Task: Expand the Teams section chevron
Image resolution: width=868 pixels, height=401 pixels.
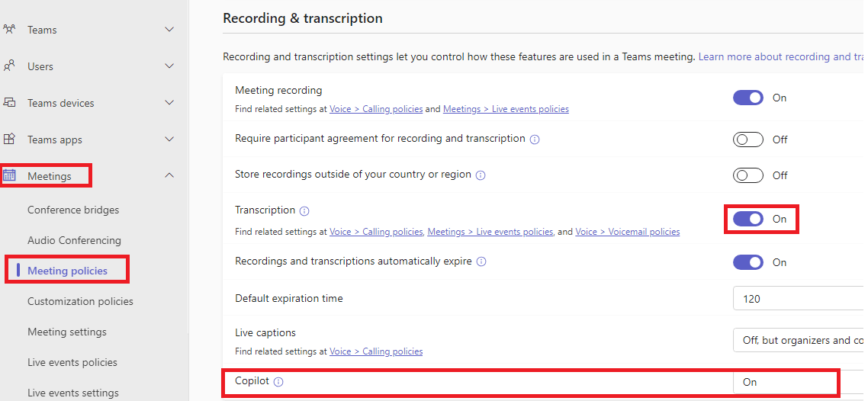Action: pos(169,29)
